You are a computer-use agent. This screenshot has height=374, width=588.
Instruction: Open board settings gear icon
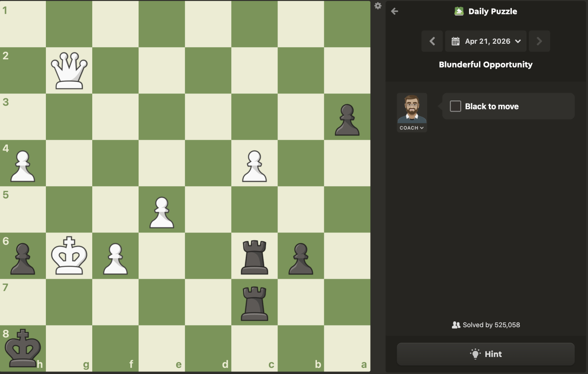coord(378,6)
